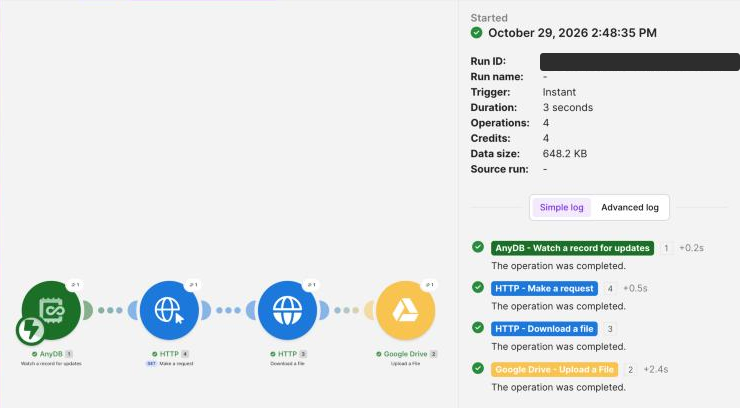Screen dimensions: 740x408
Task: Click the Duration value 3 seconds
Action: coord(568,108)
